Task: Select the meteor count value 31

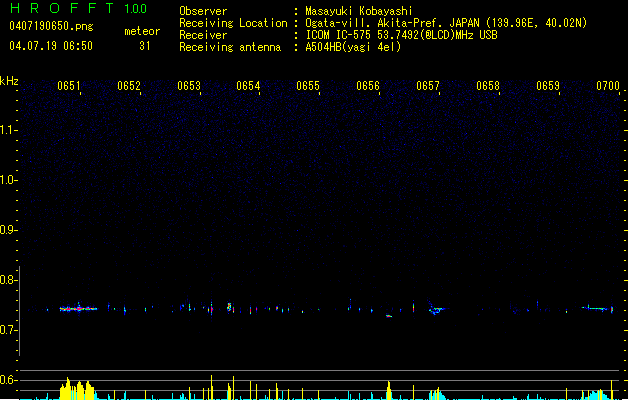Action: pos(145,46)
